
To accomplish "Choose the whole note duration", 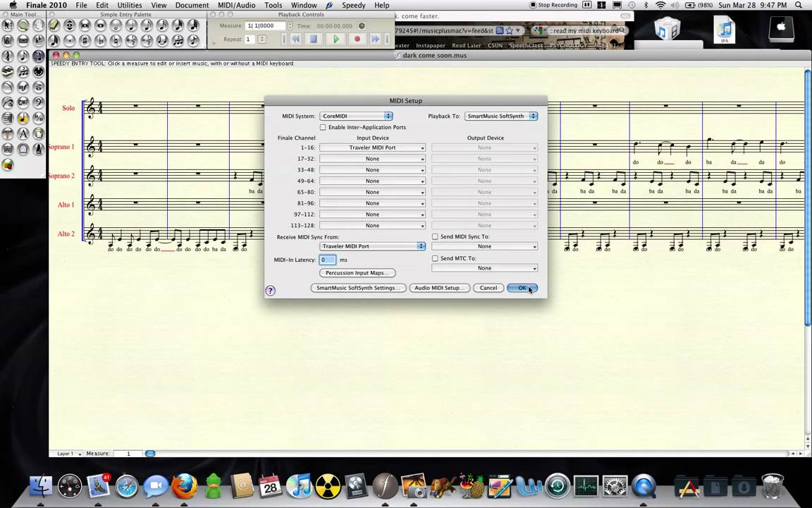I will (x=101, y=25).
